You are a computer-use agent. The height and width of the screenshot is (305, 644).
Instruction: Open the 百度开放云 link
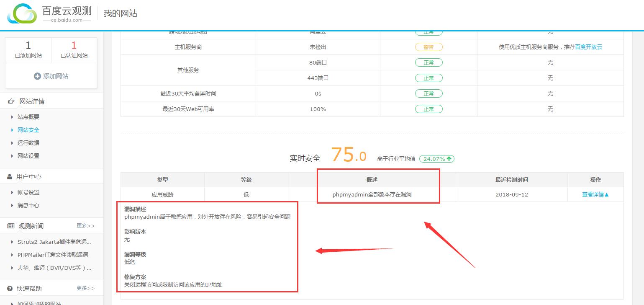(x=589, y=47)
